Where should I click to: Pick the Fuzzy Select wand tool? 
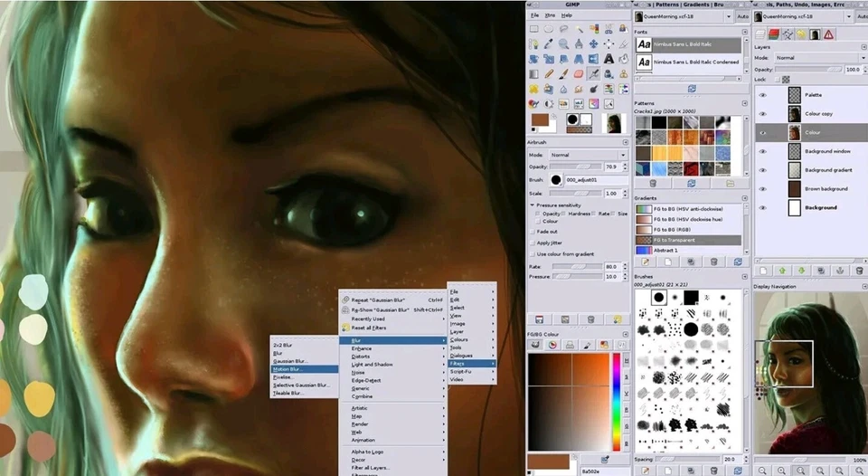tap(579, 29)
